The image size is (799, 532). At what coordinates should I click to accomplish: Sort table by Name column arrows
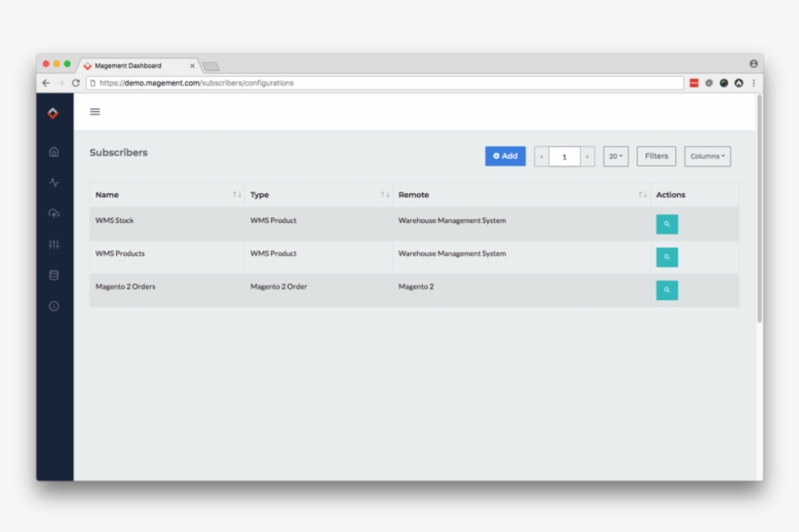[237, 195]
